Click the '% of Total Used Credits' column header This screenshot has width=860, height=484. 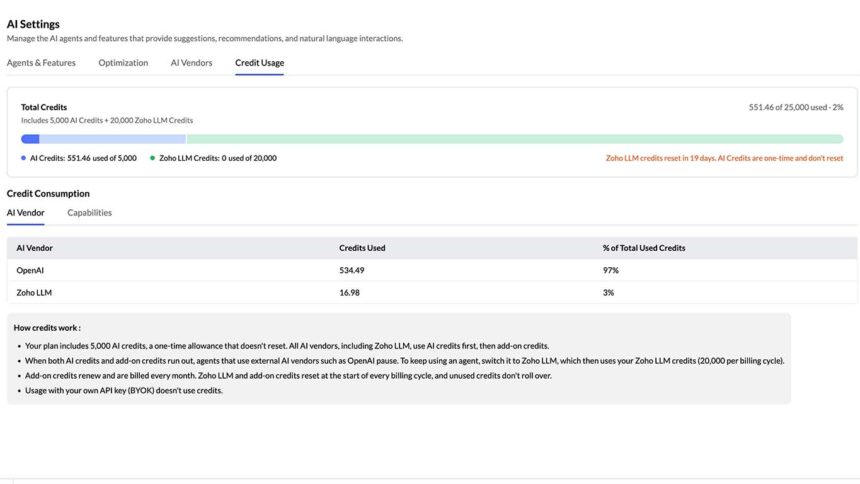click(x=644, y=248)
